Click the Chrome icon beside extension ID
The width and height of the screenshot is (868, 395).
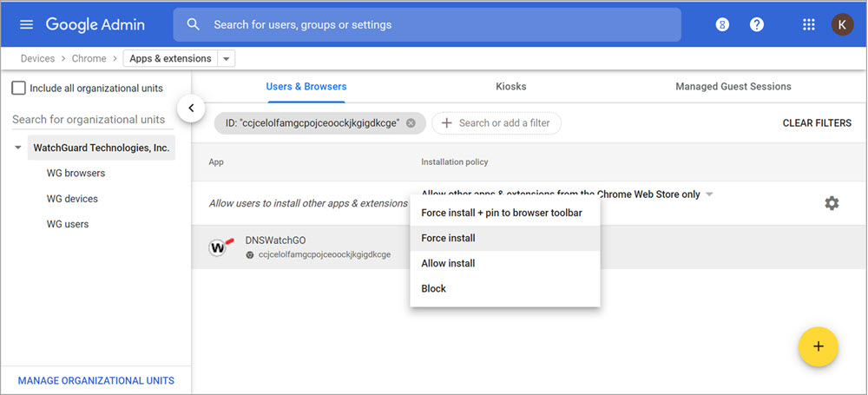pyautogui.click(x=250, y=255)
